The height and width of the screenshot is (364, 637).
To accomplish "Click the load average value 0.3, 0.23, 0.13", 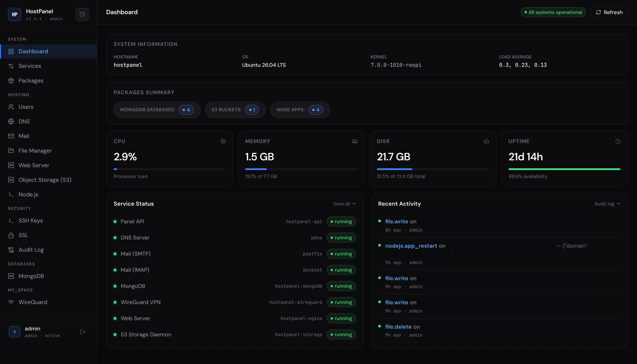I will 523,65.
